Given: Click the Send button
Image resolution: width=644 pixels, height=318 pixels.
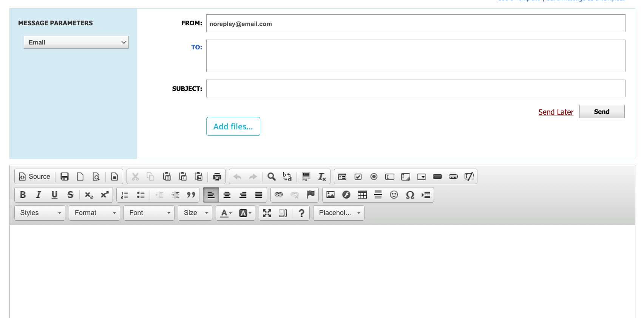Looking at the screenshot, I should coord(602,112).
